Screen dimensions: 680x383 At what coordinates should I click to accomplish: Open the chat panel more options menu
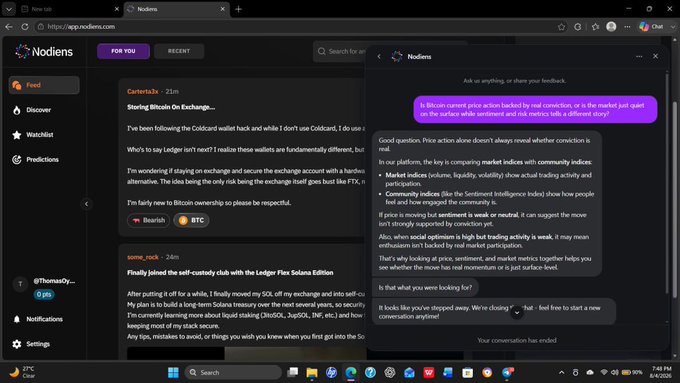(639, 56)
